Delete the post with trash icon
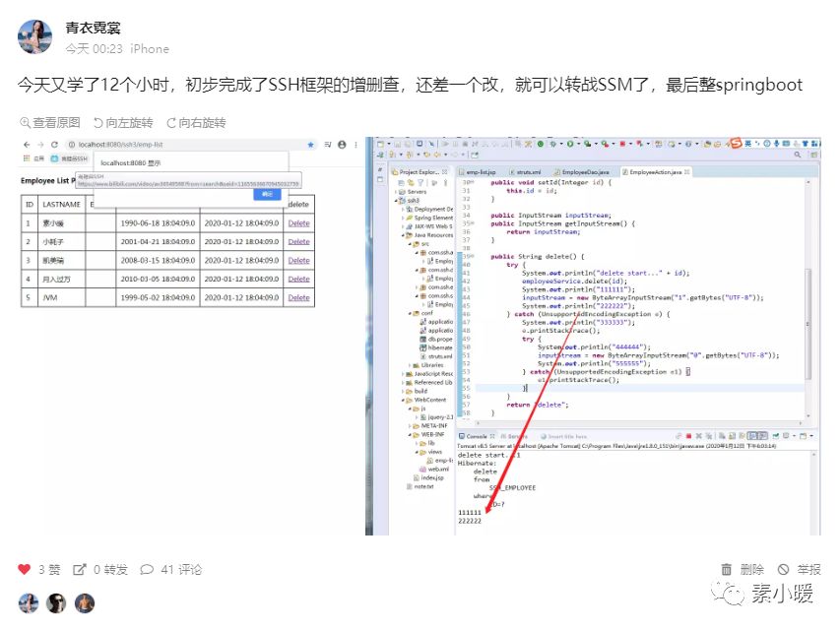 pos(726,569)
